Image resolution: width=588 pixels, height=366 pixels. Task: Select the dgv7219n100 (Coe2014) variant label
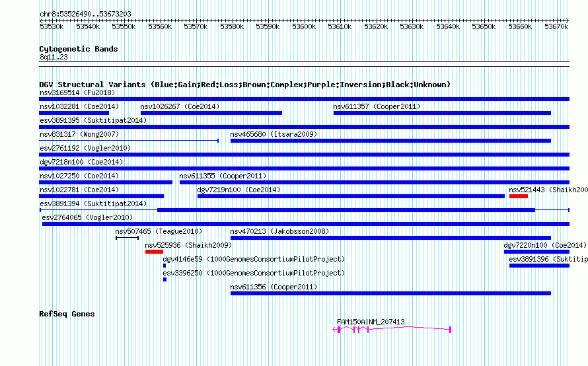click(x=239, y=190)
